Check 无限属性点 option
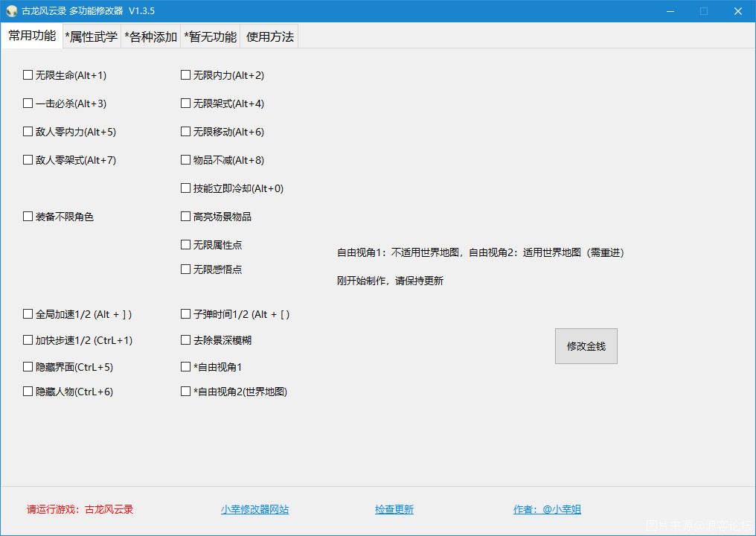The height and width of the screenshot is (536, 756). click(x=186, y=245)
